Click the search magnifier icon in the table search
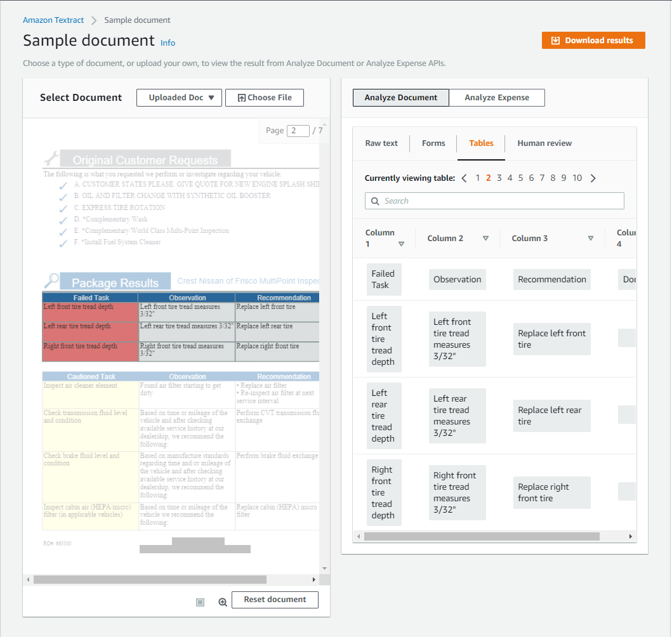Image resolution: width=672 pixels, height=637 pixels. tap(375, 201)
